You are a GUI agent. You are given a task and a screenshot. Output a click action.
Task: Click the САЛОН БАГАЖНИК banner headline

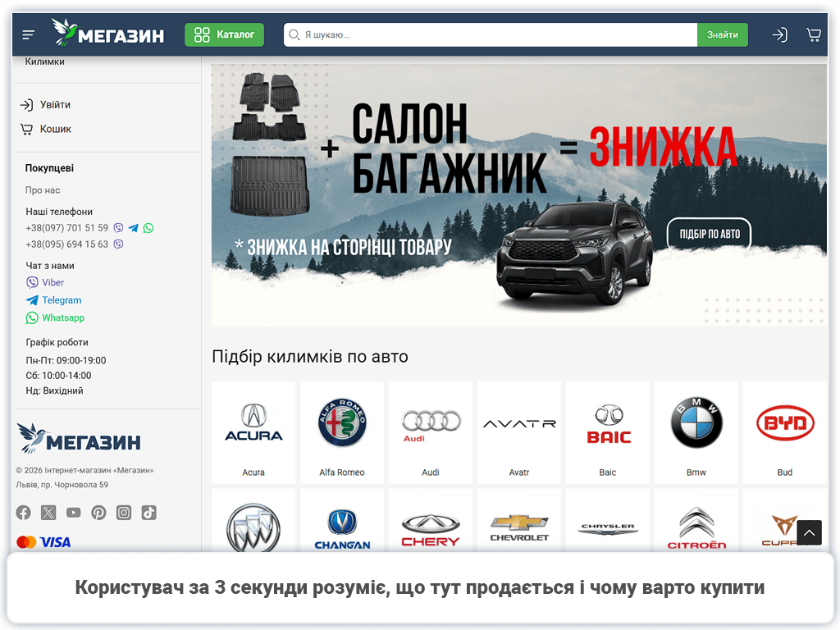pos(449,148)
